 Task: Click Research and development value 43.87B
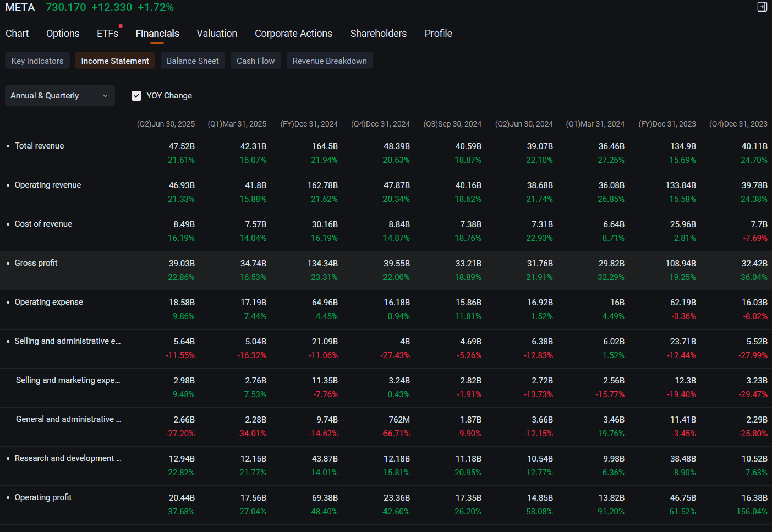click(x=325, y=459)
